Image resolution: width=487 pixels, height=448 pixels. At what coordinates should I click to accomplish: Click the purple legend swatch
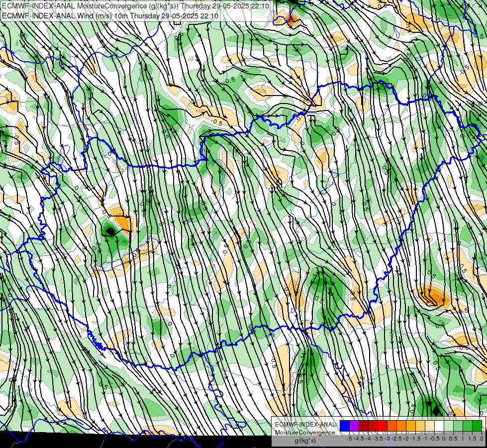[x=354, y=426]
